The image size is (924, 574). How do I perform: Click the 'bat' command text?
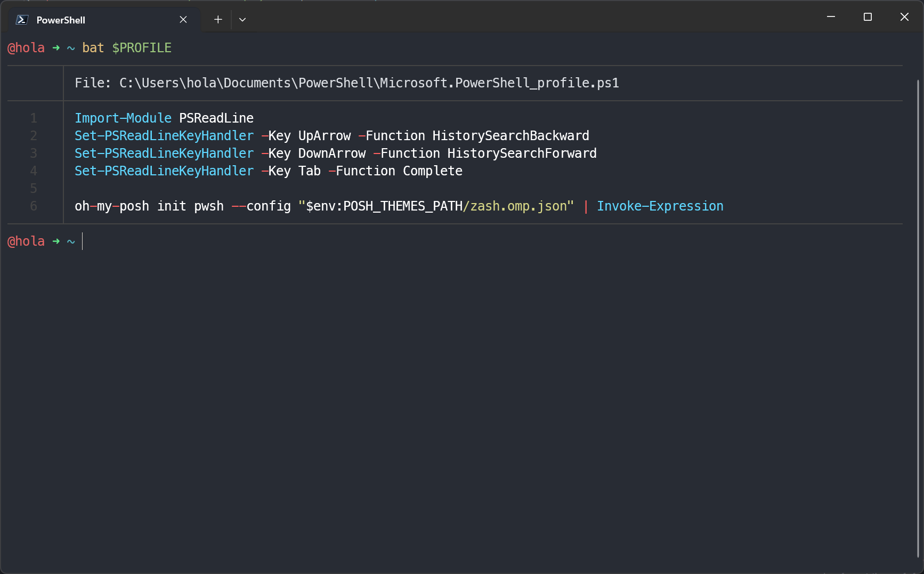[93, 48]
